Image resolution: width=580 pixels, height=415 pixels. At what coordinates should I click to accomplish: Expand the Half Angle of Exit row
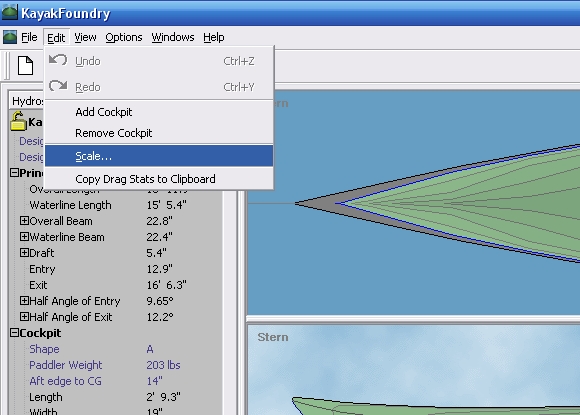click(x=24, y=317)
